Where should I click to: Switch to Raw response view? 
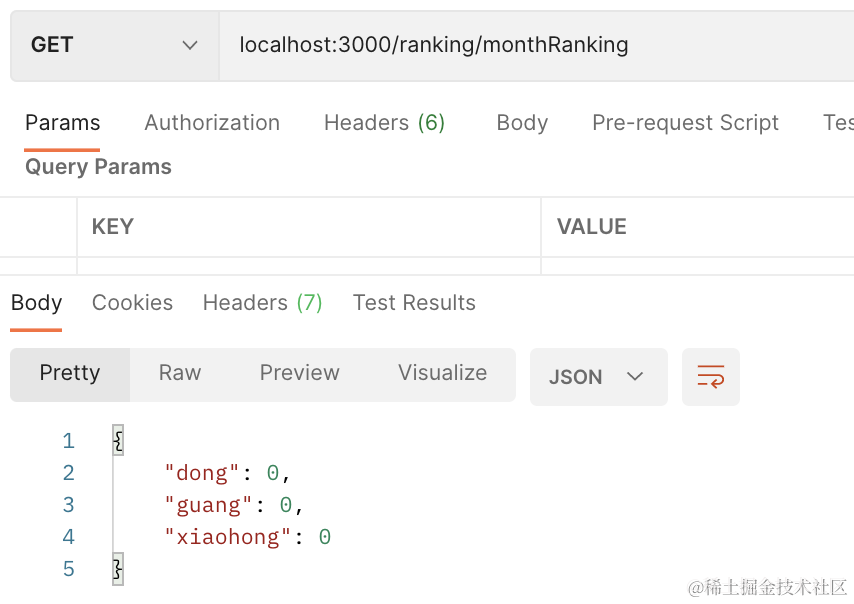tap(180, 373)
